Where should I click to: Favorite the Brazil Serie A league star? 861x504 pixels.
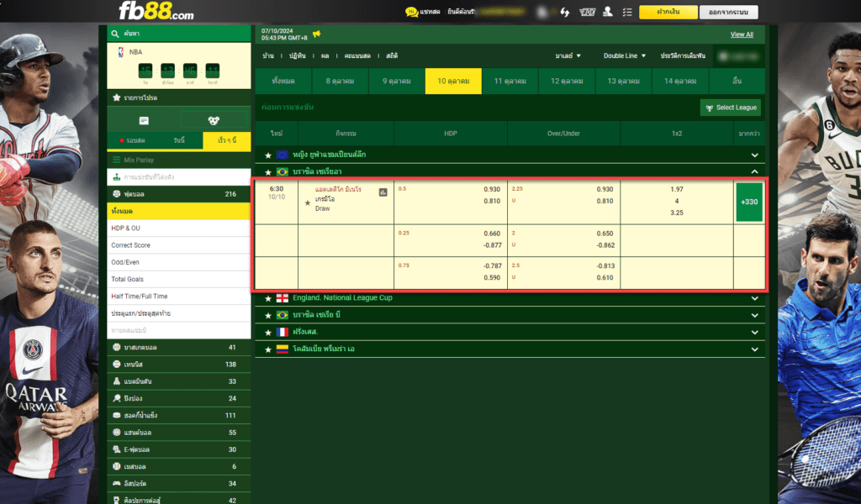coord(268,172)
